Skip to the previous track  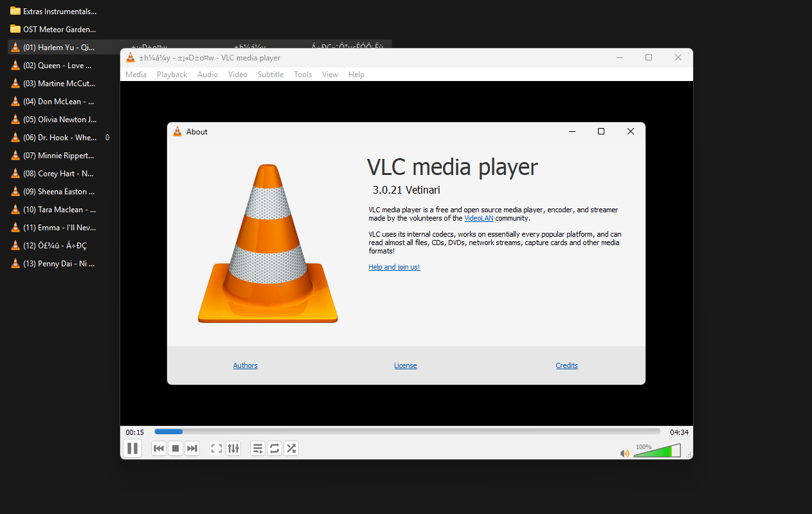click(159, 448)
